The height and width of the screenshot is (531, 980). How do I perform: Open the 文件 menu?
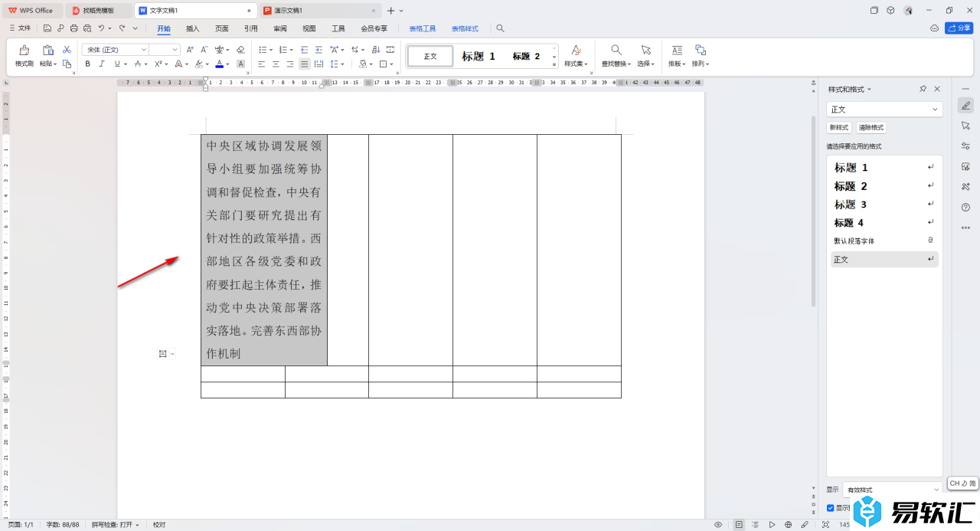tap(21, 28)
